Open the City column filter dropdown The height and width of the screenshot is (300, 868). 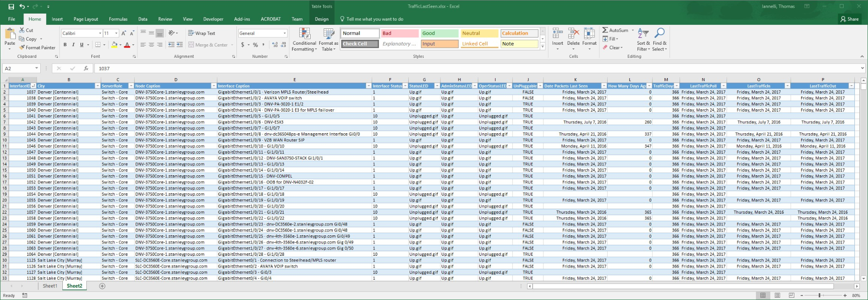[x=97, y=86]
